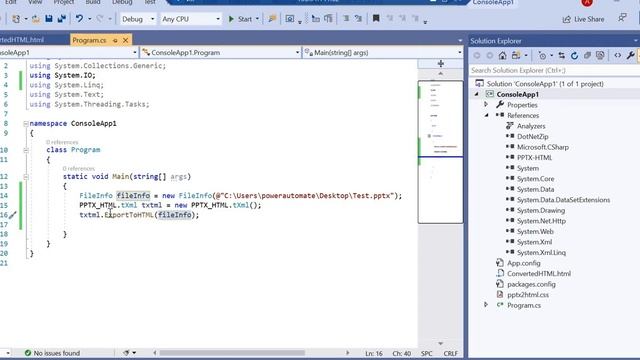Select the Program.cs editor tab
Screen dimensions: 640x360
click(x=89, y=40)
